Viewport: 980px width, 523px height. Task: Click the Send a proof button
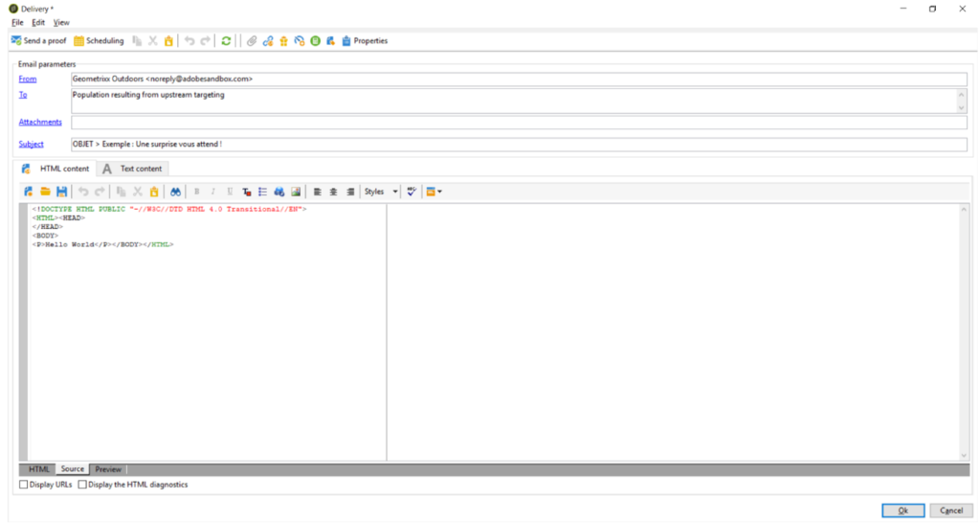coord(39,41)
